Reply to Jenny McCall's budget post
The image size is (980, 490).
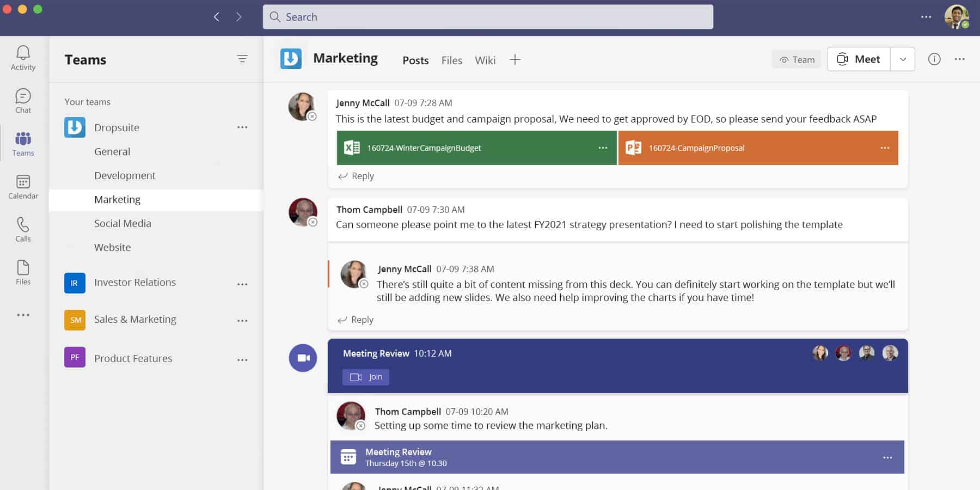coord(356,176)
